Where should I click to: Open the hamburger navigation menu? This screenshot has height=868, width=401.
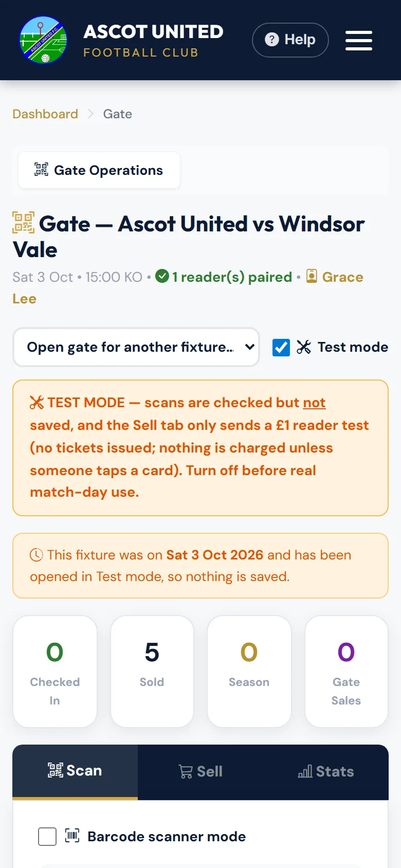coord(359,40)
